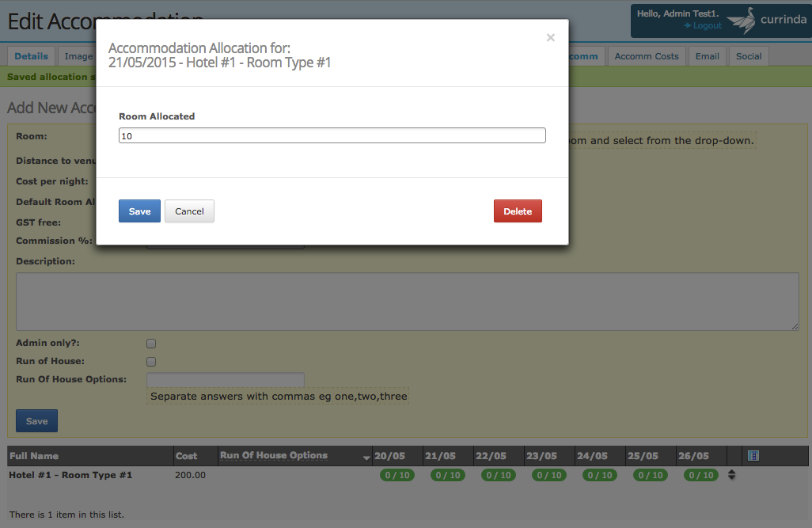
Task: Click the Description text area
Action: coord(408,302)
